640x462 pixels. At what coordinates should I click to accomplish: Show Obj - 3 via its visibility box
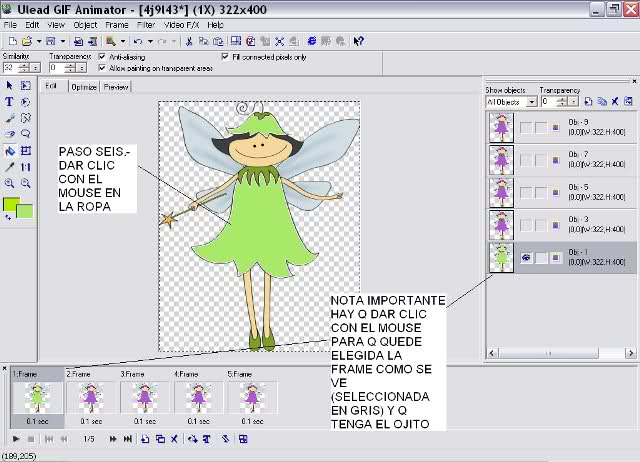coord(526,225)
